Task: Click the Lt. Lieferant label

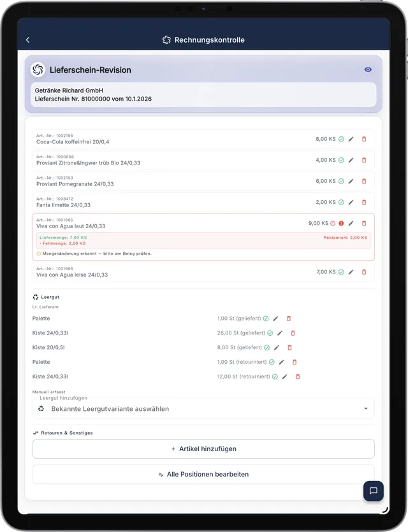Action: (45, 307)
